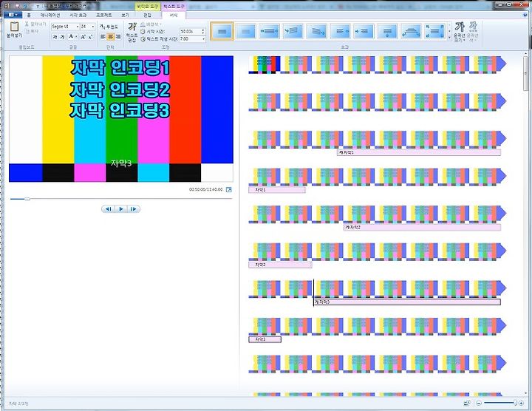Select the eighth text effect in gallery
Image resolution: width=532 pixels, height=411 pixels.
tap(388, 31)
